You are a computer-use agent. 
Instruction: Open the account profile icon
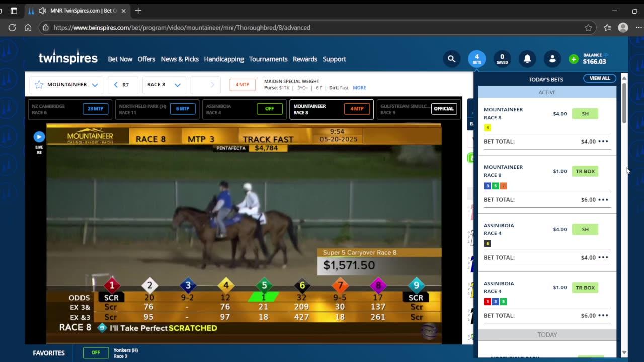point(552,59)
